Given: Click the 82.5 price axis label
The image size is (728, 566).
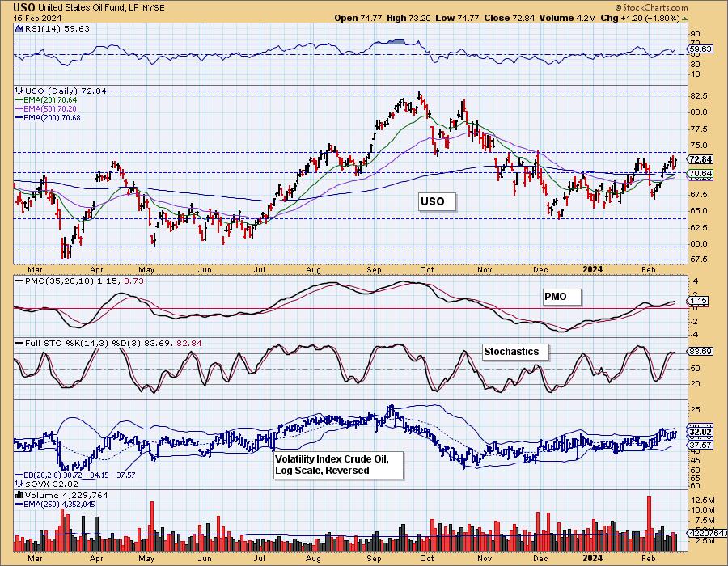Looking at the screenshot, I should (698, 96).
